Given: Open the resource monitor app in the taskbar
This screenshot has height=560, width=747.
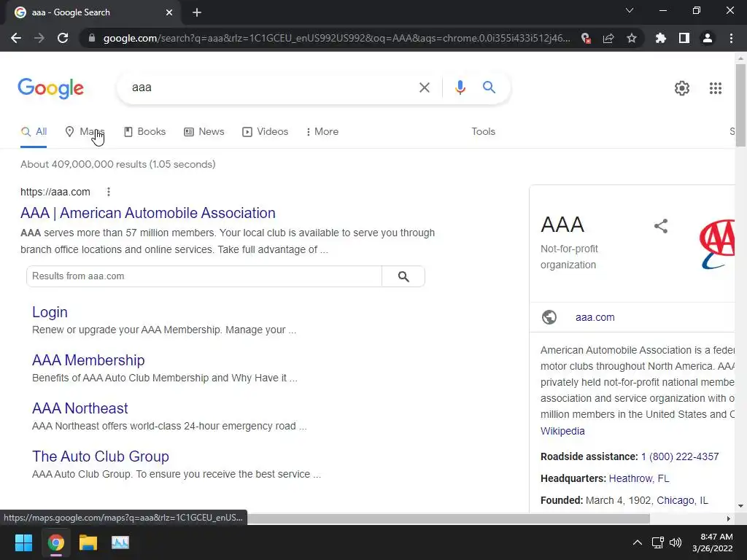Looking at the screenshot, I should (120, 542).
